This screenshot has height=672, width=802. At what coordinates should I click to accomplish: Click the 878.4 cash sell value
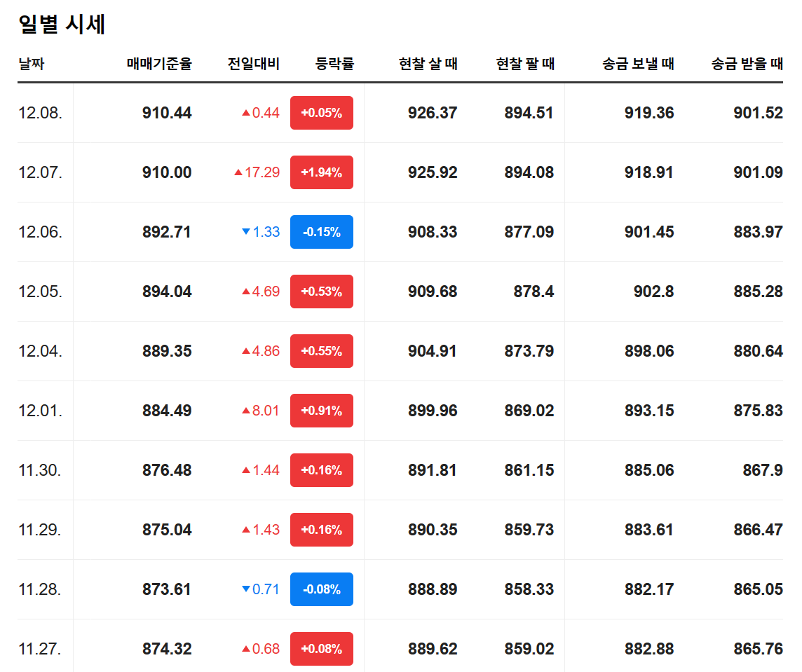pyautogui.click(x=533, y=292)
